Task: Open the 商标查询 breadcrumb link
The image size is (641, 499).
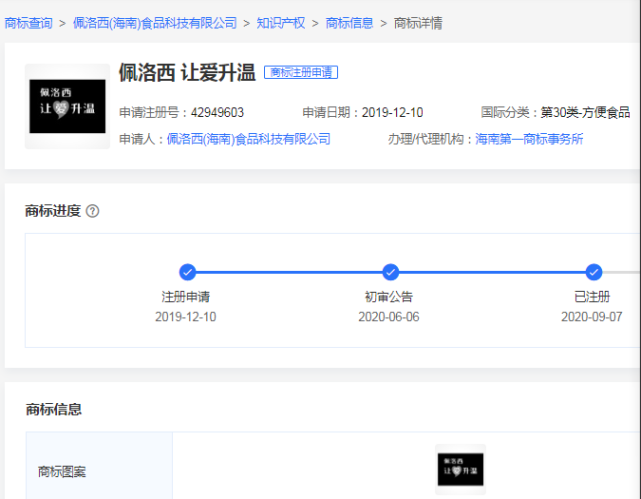Action: (29, 23)
